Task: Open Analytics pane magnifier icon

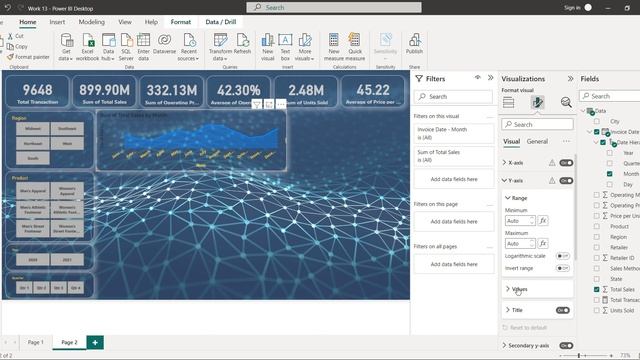Action: 566,102
